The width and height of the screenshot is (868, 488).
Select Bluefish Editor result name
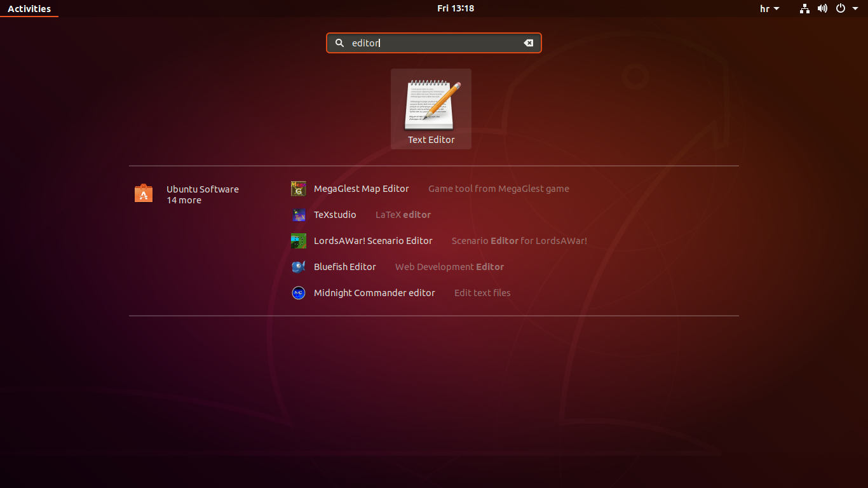[x=345, y=267]
